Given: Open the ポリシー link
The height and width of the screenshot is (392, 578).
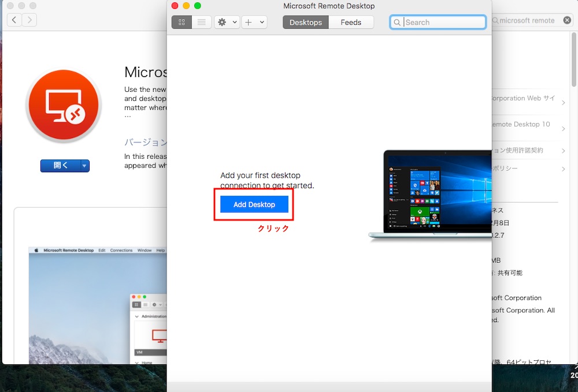Looking at the screenshot, I should (528, 168).
